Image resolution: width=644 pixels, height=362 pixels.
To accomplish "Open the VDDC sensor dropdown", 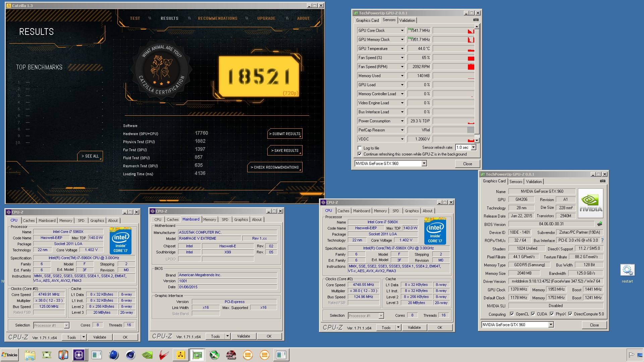I will [x=402, y=139].
